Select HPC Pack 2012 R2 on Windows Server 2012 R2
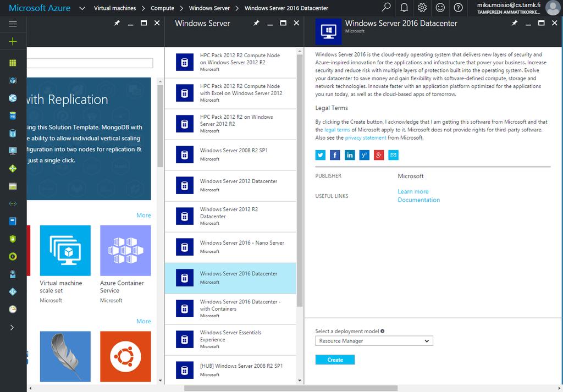This screenshot has height=392, width=563. [x=230, y=124]
